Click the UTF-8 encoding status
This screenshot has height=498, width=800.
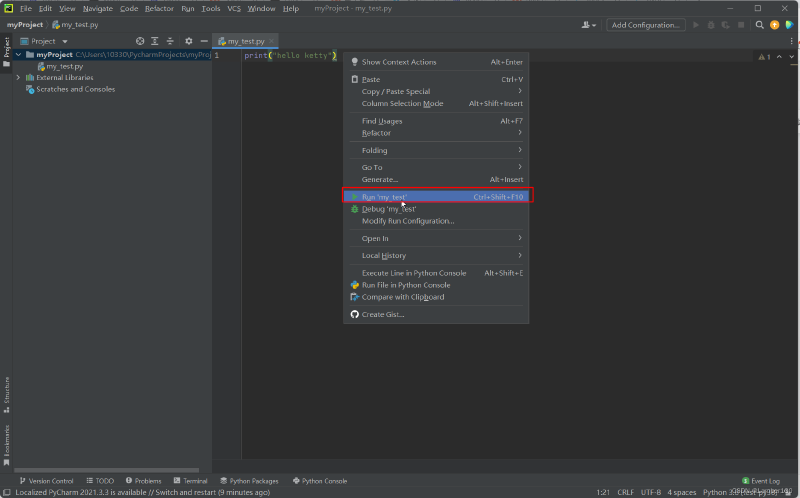click(x=651, y=492)
